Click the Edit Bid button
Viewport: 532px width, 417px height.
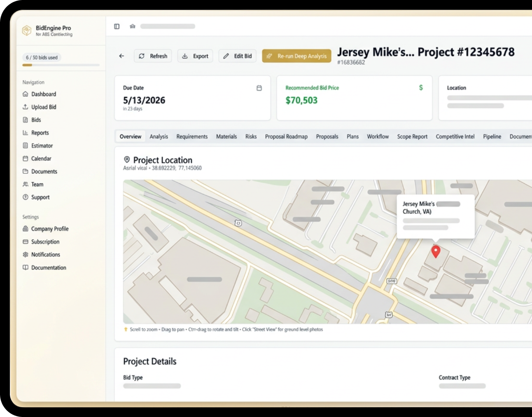[x=238, y=56]
